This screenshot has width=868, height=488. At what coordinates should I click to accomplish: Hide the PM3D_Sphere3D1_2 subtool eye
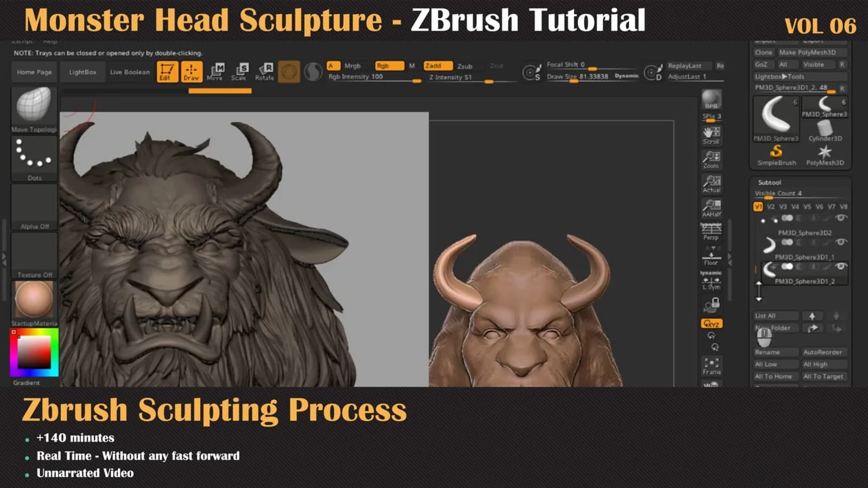(841, 266)
